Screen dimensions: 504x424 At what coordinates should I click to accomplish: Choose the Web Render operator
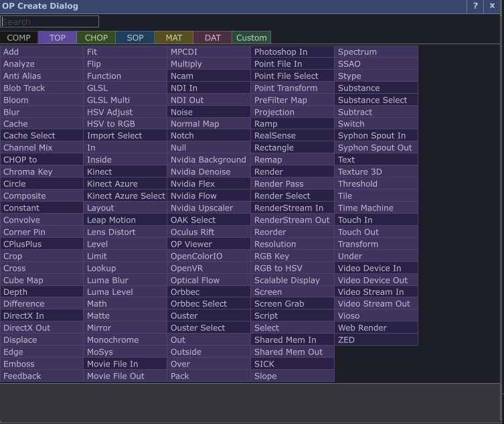[375, 328]
